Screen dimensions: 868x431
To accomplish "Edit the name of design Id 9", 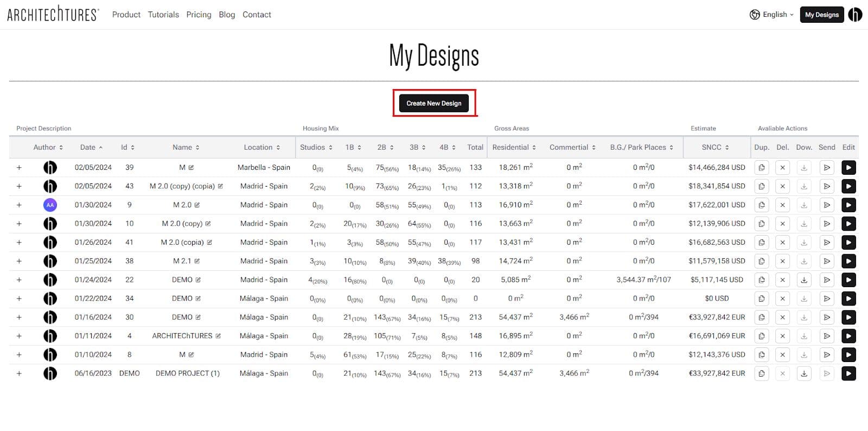I will (x=197, y=205).
